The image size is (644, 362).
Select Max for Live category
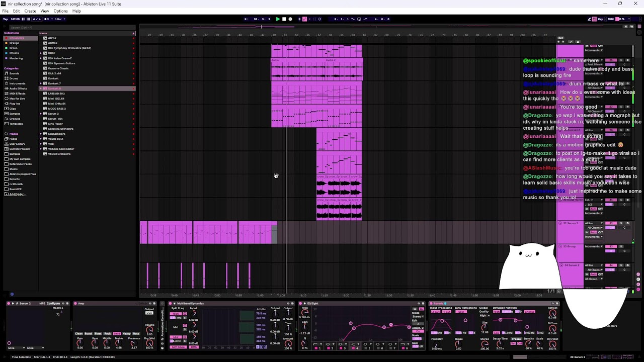17,99
